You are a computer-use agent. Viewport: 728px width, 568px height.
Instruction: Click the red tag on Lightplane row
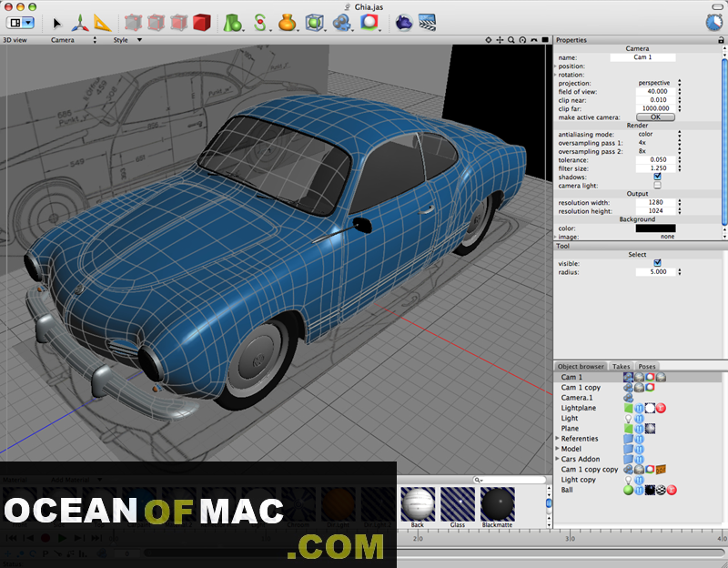[661, 408]
